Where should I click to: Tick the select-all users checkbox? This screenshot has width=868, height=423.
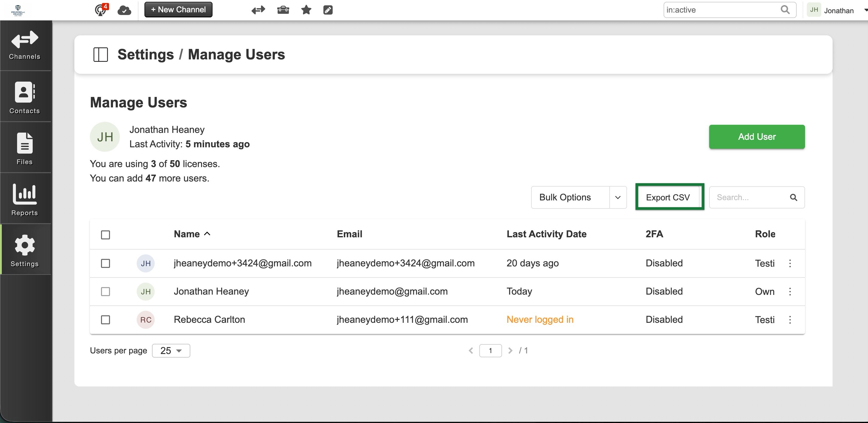(x=106, y=235)
